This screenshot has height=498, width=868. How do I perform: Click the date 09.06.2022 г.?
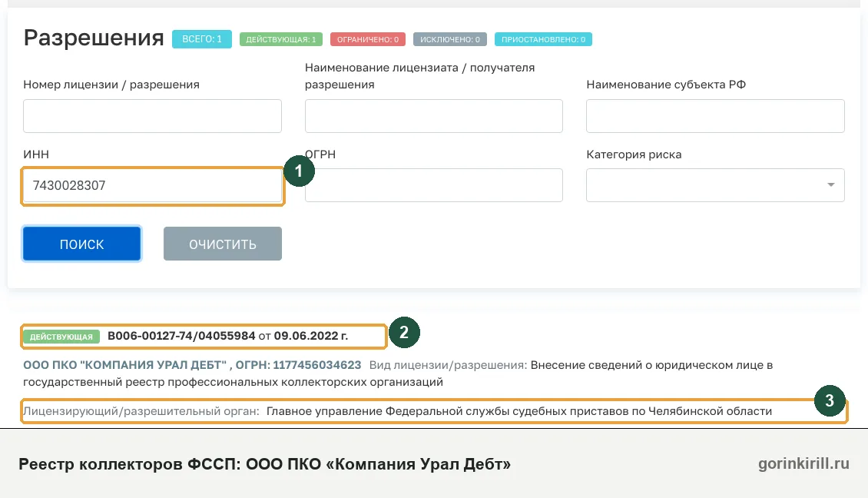click(310, 336)
